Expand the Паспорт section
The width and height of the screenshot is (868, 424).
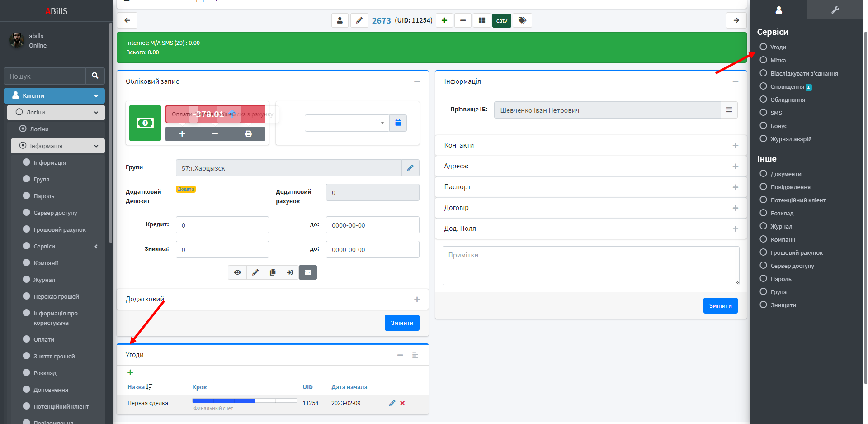(735, 187)
